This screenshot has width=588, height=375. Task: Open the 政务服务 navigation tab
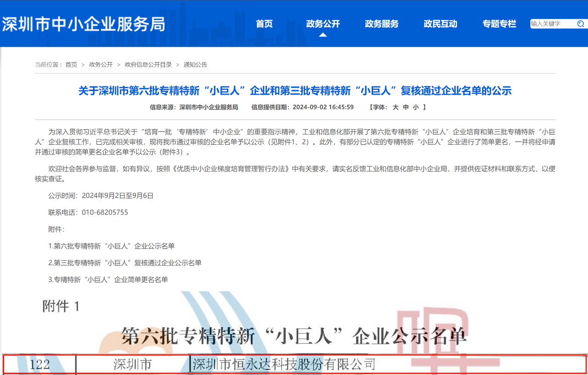[382, 24]
